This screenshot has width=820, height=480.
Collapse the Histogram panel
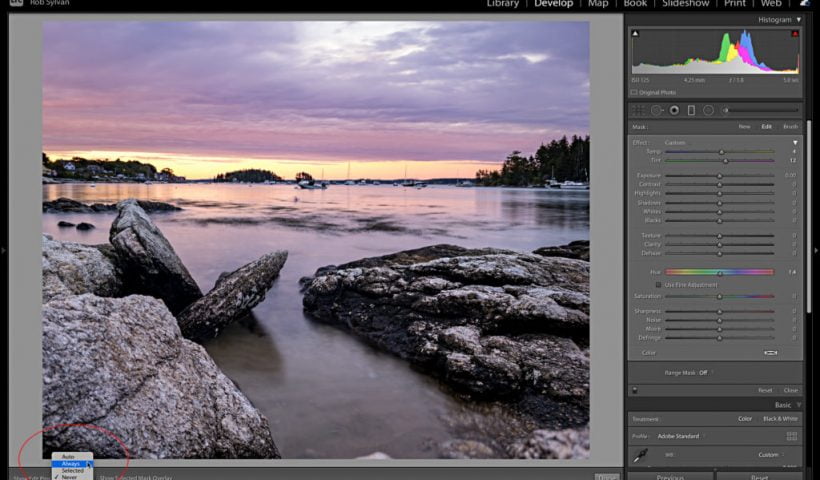click(799, 19)
